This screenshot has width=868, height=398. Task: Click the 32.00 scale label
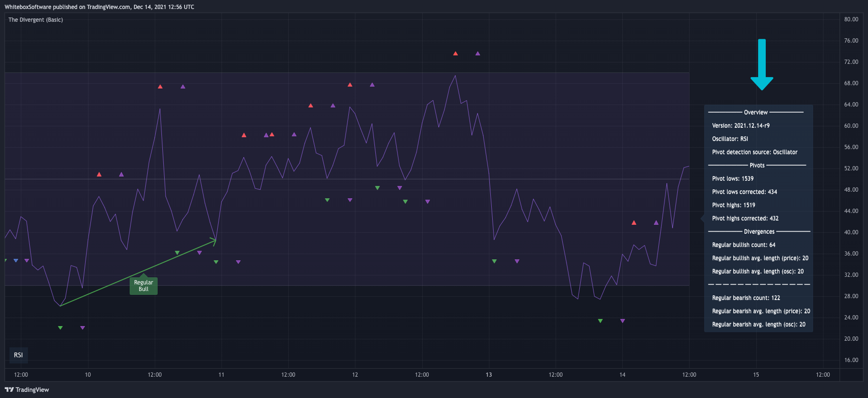851,275
